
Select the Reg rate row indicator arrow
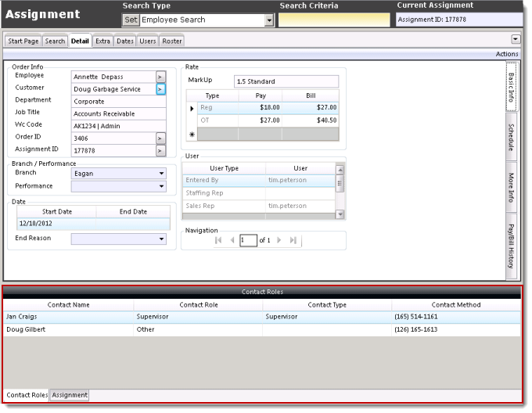point(192,109)
